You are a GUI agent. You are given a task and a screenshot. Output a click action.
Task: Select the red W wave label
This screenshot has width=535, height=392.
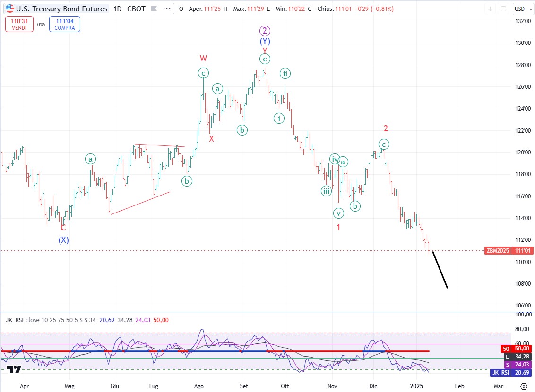pos(203,58)
